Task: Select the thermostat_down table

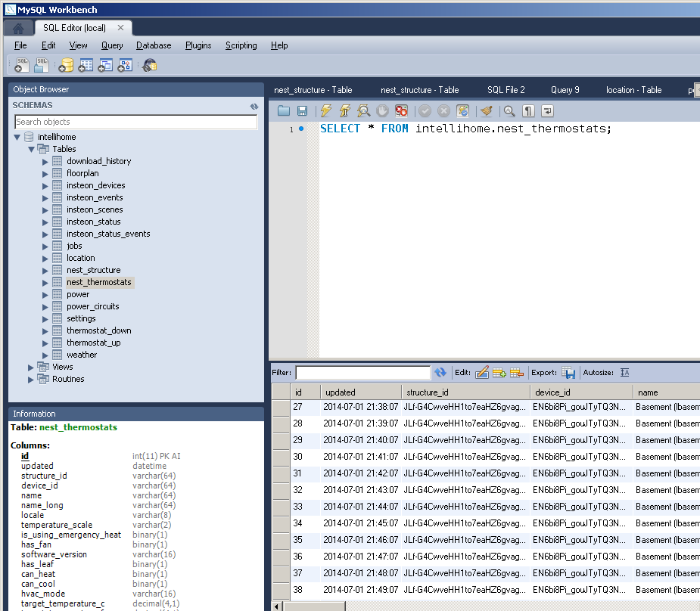Action: tap(99, 330)
